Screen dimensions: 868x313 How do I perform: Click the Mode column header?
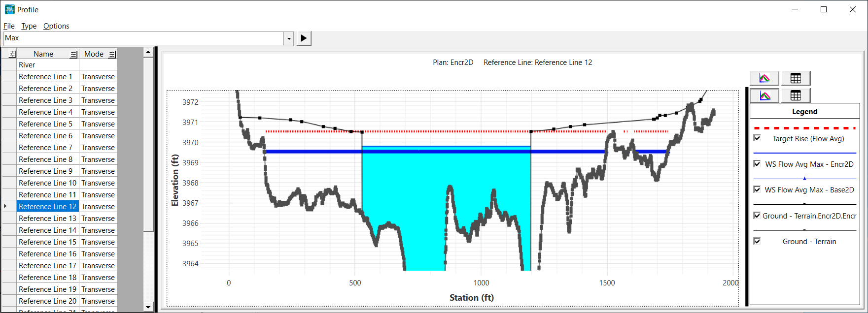(x=94, y=54)
